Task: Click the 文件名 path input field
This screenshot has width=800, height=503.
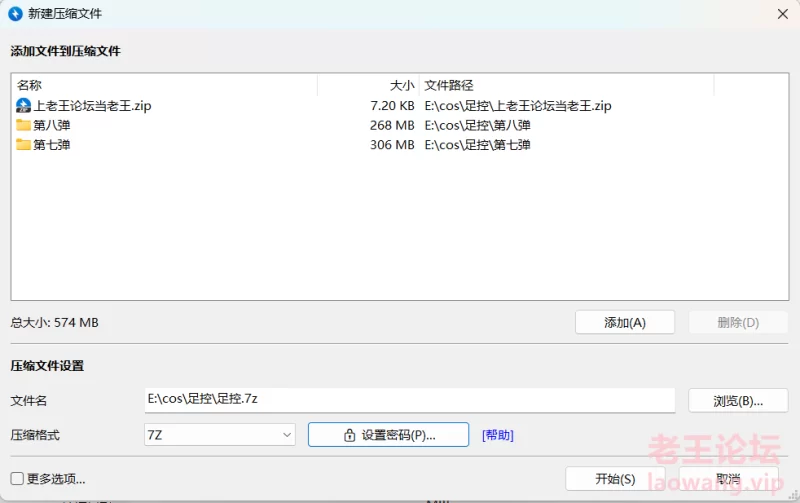Action: coord(410,399)
